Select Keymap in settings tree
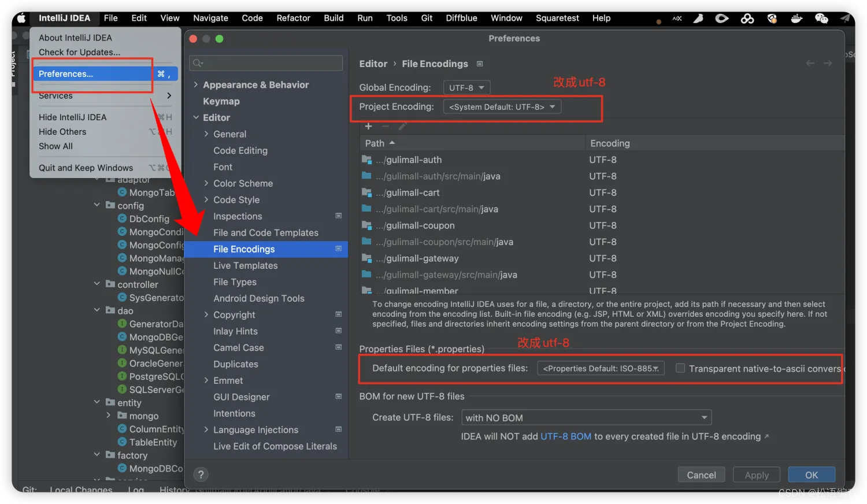The image size is (867, 504). pyautogui.click(x=221, y=101)
